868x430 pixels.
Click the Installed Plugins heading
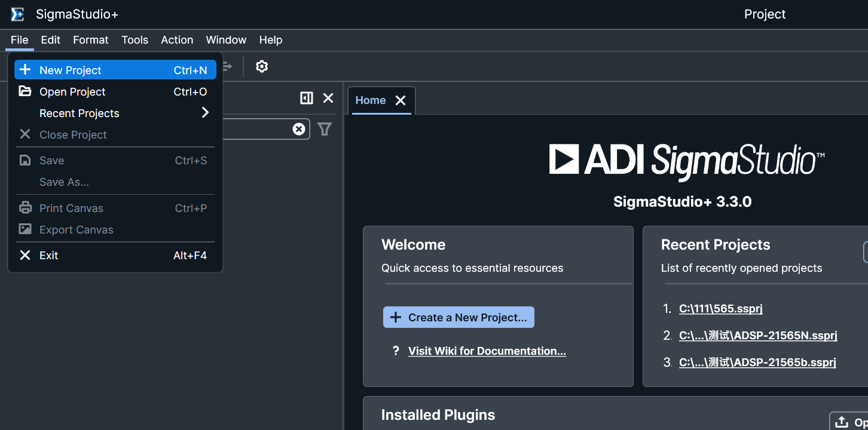coord(438,415)
